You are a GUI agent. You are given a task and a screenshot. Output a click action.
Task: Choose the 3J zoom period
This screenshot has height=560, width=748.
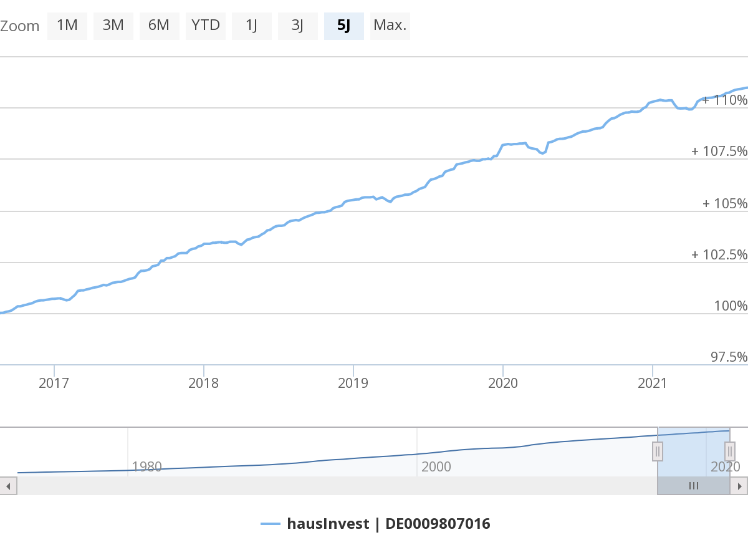[298, 26]
